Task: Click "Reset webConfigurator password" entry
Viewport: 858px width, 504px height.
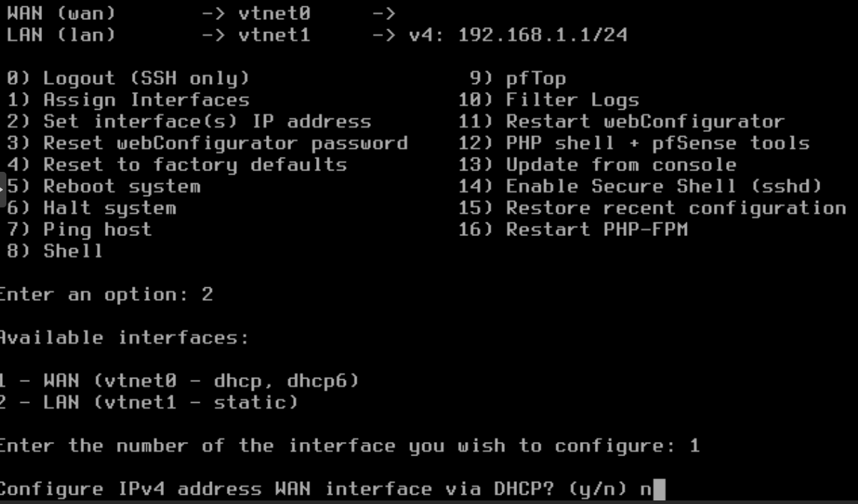Action: (x=225, y=143)
